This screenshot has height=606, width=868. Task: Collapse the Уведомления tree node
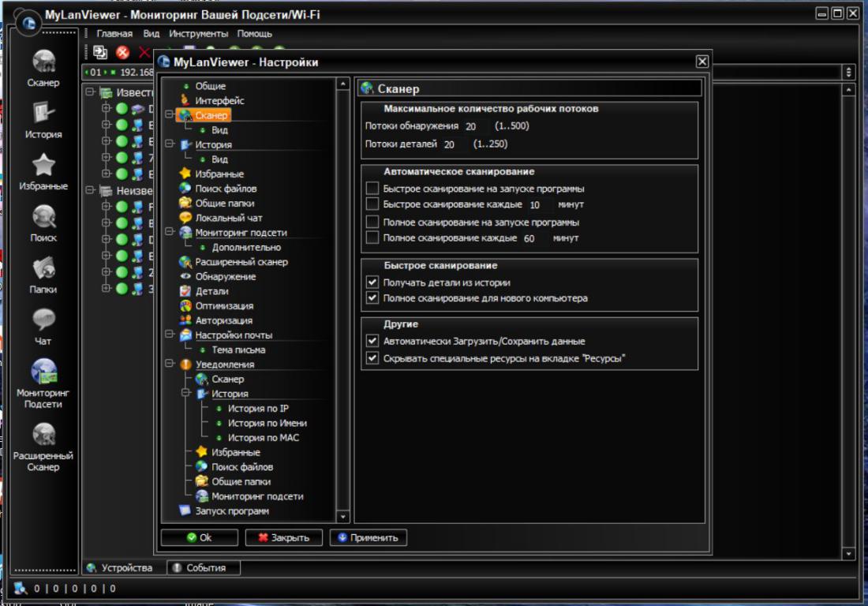[x=168, y=365]
